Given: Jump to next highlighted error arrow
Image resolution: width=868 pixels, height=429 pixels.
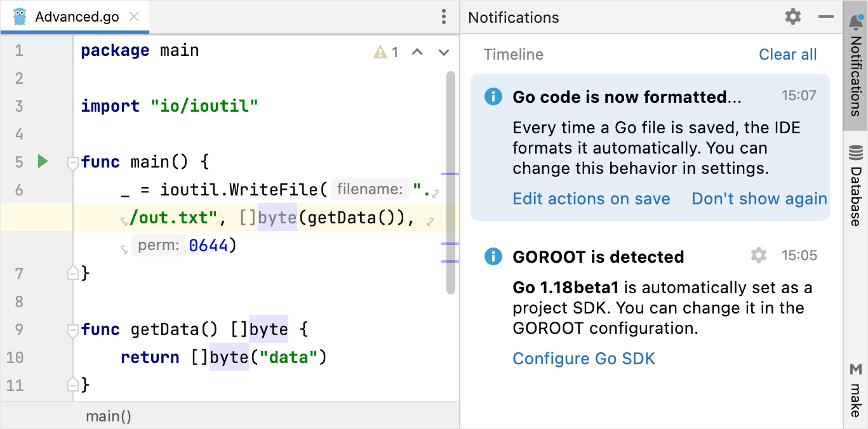Looking at the screenshot, I should click(444, 52).
